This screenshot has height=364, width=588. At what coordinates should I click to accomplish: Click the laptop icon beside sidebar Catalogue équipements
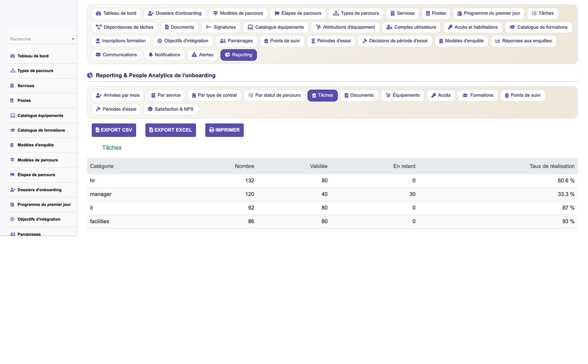click(x=12, y=116)
